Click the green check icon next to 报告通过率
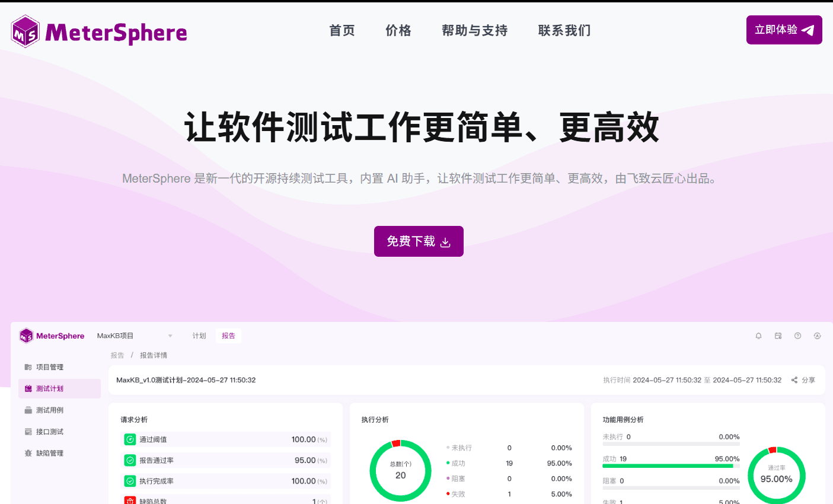The image size is (833, 504). coord(130,460)
